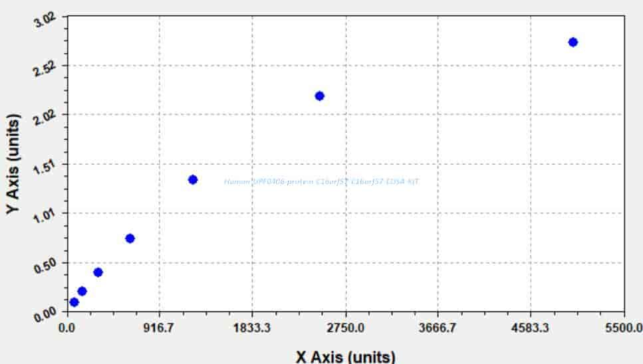Click the Y tick label "1.51"
Screen dimensions: 643x364
(45, 167)
